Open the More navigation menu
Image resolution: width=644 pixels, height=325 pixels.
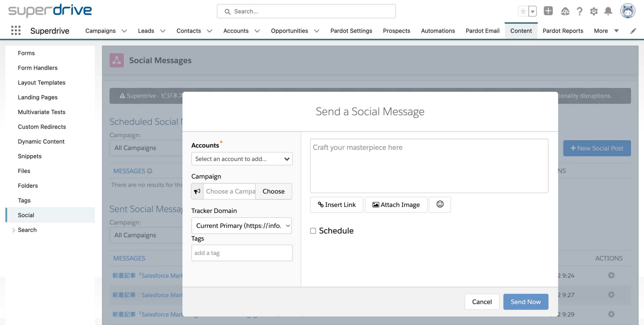coord(606,31)
